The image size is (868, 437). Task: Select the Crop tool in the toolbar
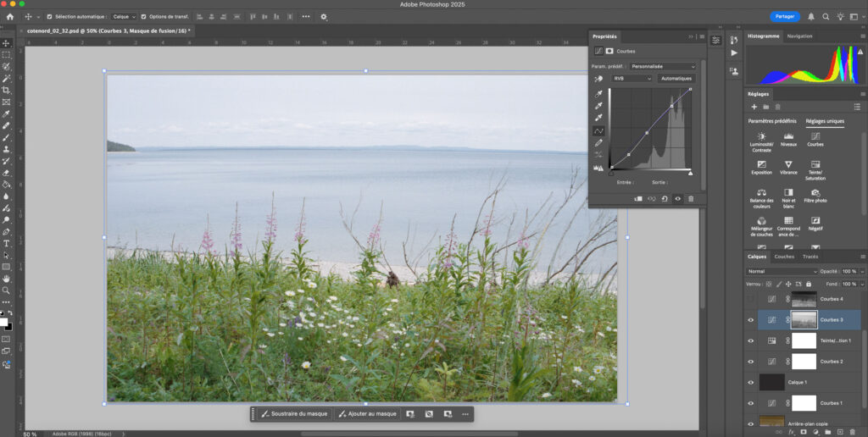6,90
